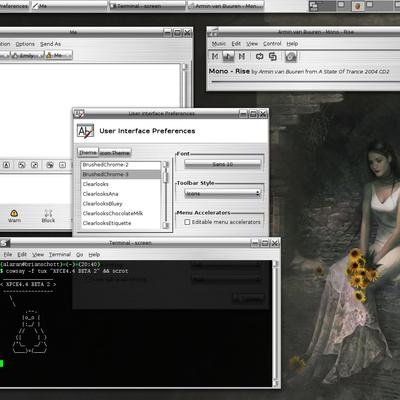Switch to Emily conversation tab
Image resolution: width=400 pixels, height=400 pixels.
pyautogui.click(x=27, y=56)
